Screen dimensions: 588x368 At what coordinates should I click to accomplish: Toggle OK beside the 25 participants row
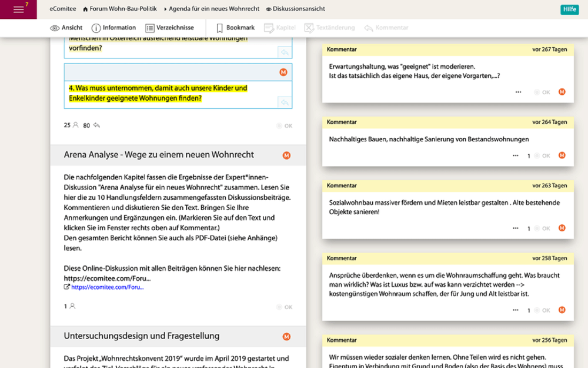click(x=284, y=126)
